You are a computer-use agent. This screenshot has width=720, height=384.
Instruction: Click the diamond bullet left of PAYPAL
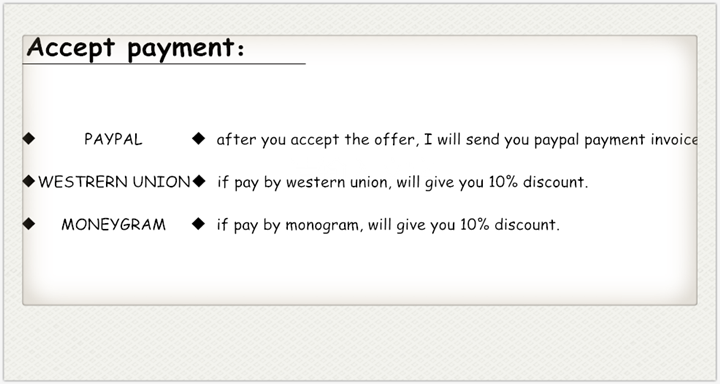[28, 138]
